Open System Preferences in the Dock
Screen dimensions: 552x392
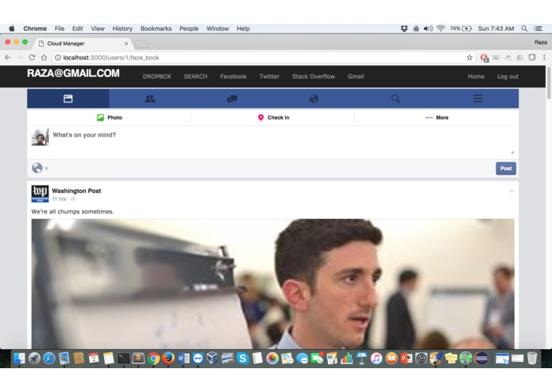click(x=421, y=358)
